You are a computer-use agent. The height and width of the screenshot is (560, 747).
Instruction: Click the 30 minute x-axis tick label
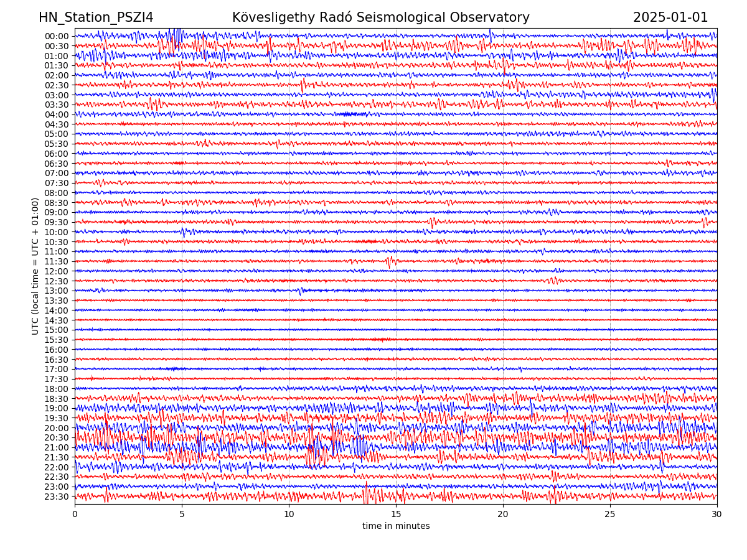717,515
